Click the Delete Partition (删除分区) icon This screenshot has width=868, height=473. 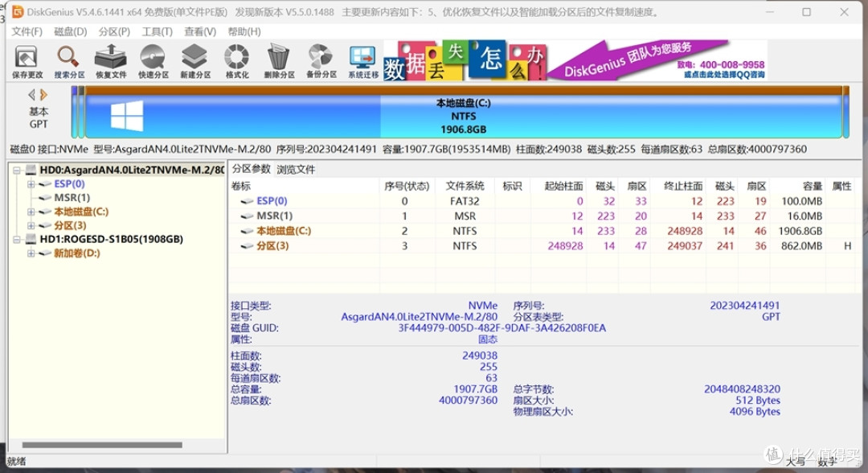[279, 61]
